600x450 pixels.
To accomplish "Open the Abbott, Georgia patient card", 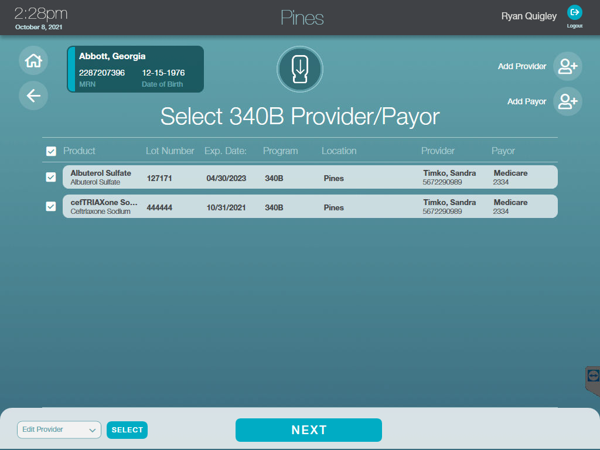I will tap(135, 69).
